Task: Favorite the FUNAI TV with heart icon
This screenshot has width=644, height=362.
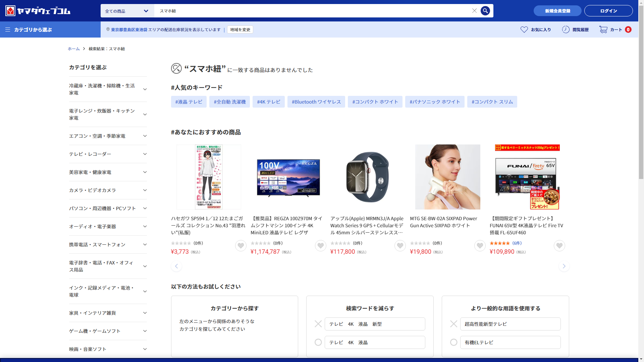Action: 559,246
